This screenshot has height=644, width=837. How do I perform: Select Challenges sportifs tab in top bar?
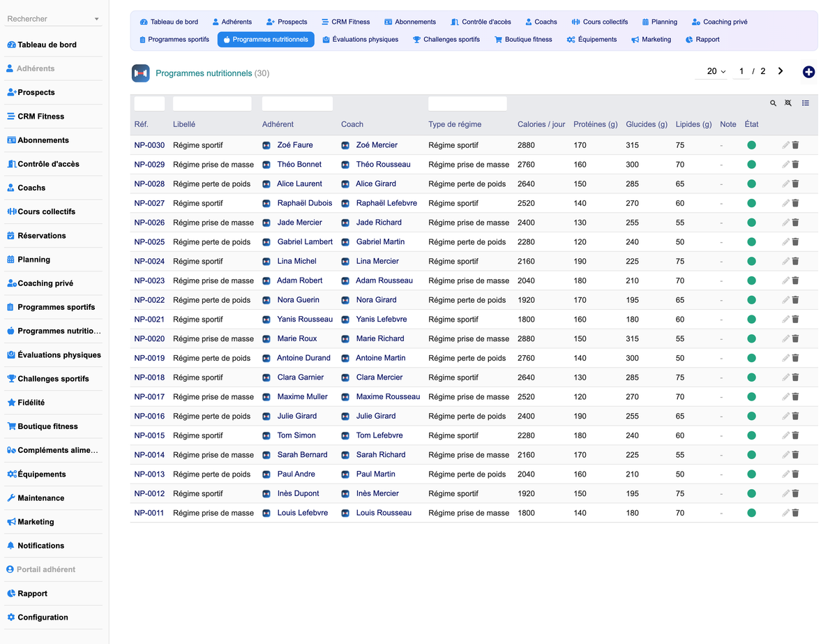click(x=446, y=39)
